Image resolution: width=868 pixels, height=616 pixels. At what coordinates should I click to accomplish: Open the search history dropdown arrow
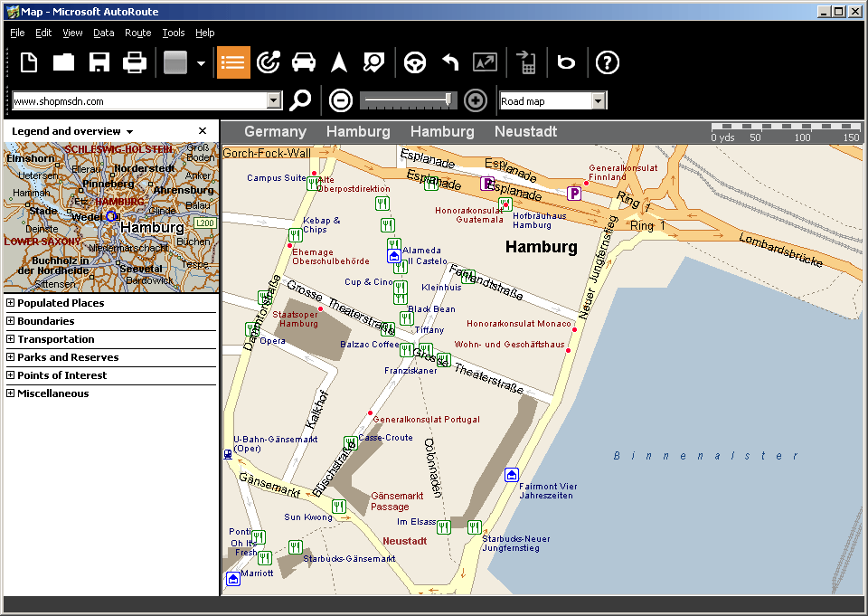[x=274, y=100]
